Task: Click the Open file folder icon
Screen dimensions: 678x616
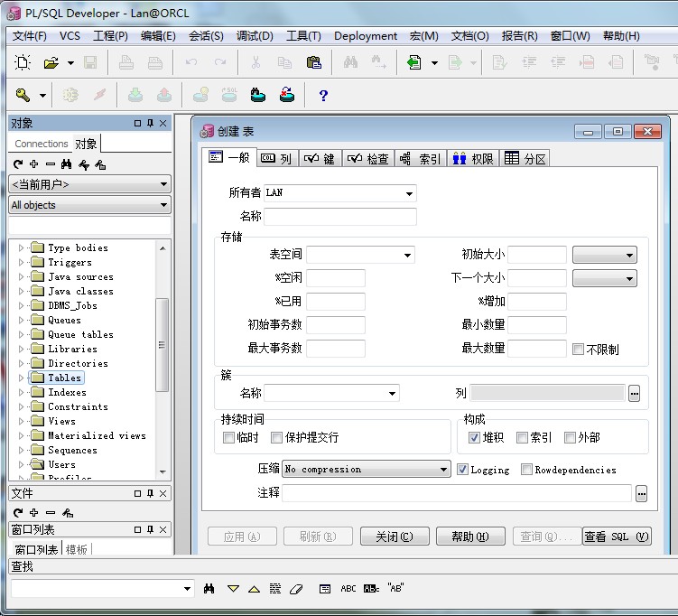Action: [51, 63]
